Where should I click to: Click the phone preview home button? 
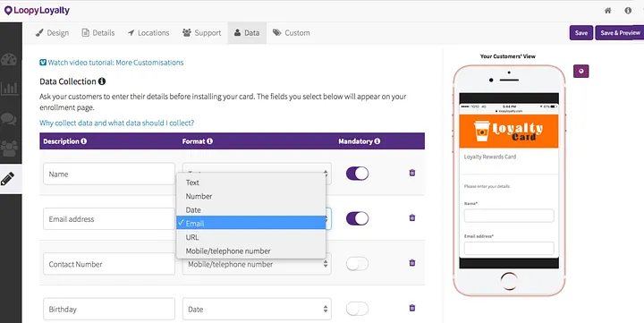pyautogui.click(x=509, y=282)
